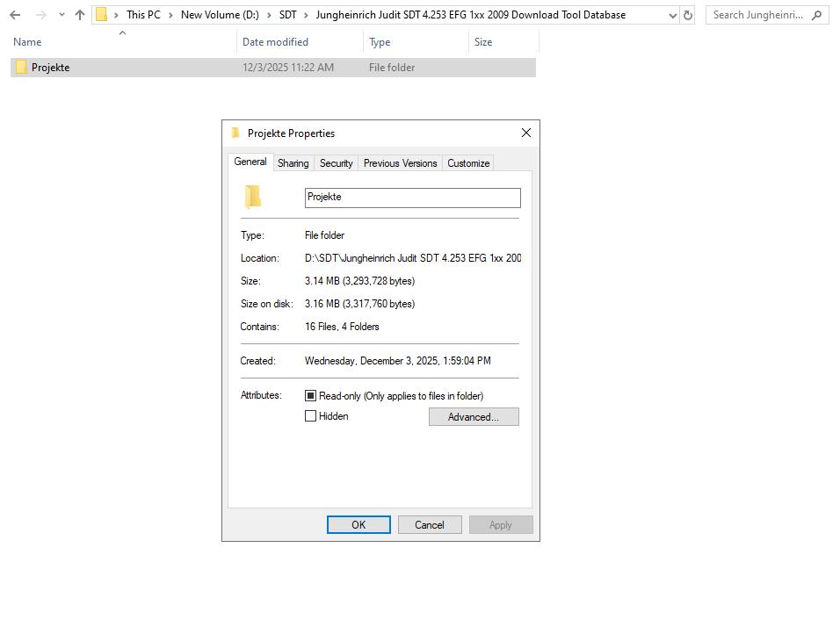The height and width of the screenshot is (627, 840).
Task: Click Cancel in Properties dialog
Action: (430, 525)
